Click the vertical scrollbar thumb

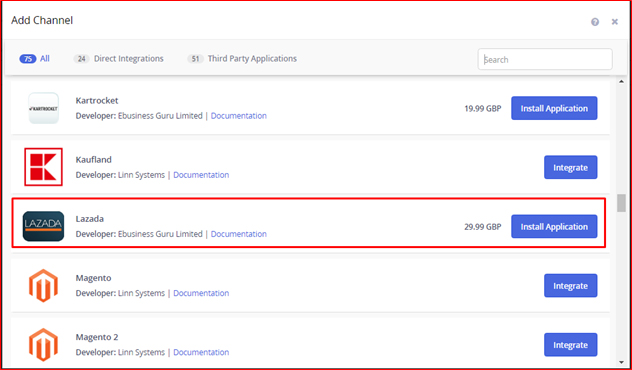coord(621,203)
